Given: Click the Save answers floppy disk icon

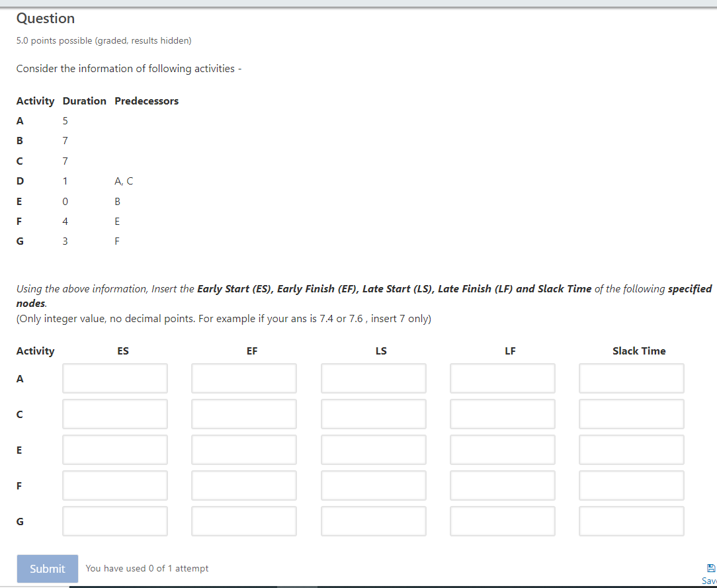Looking at the screenshot, I should (711, 567).
